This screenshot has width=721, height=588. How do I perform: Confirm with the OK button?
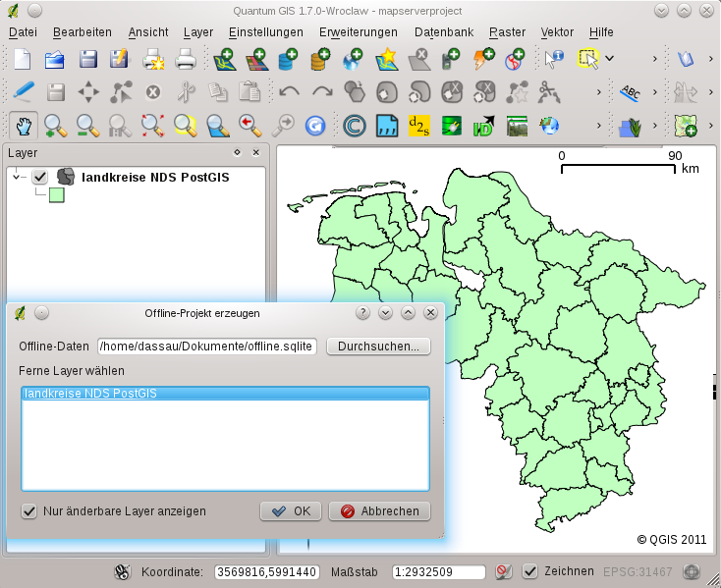pos(291,510)
